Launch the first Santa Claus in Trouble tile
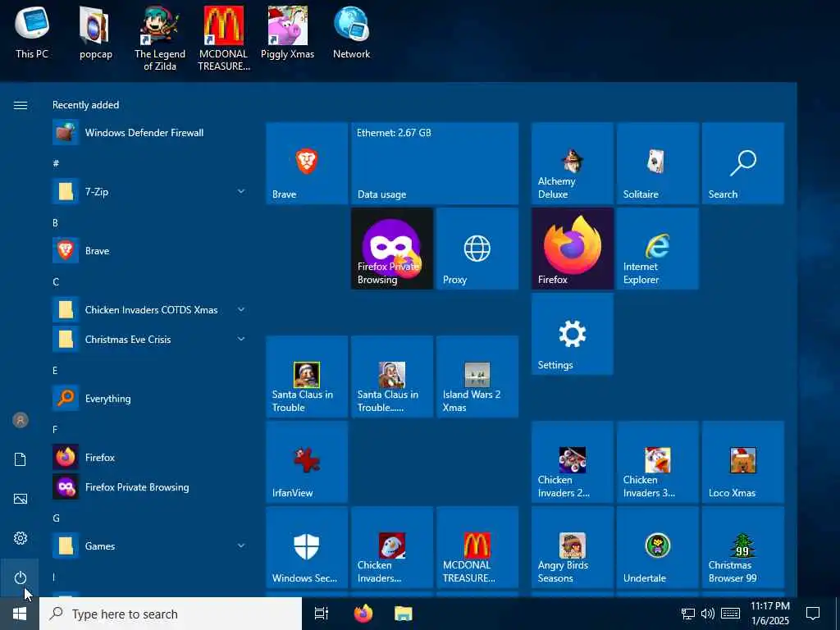The width and height of the screenshot is (840, 630). pyautogui.click(x=307, y=377)
